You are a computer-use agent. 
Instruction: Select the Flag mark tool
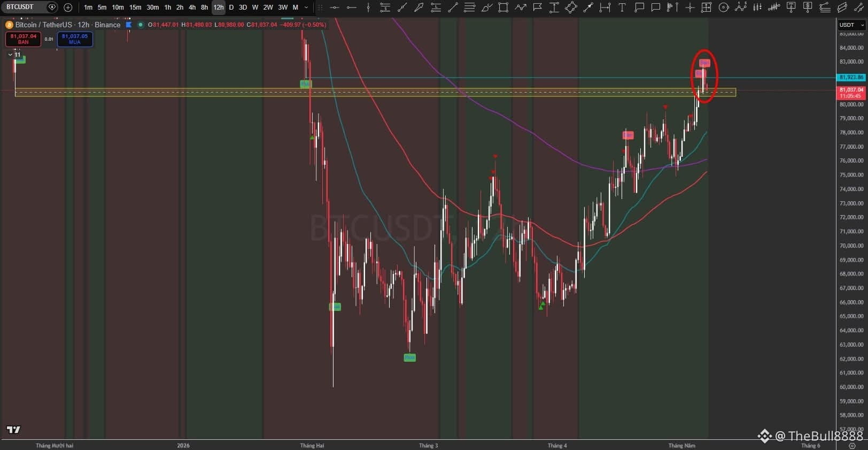pos(537,7)
